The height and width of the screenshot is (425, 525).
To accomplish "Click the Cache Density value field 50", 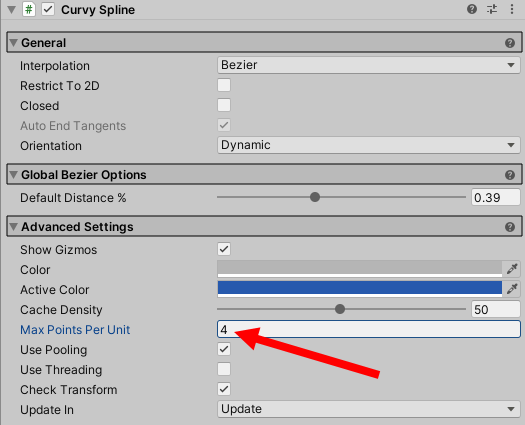I will pyautogui.click(x=496, y=309).
